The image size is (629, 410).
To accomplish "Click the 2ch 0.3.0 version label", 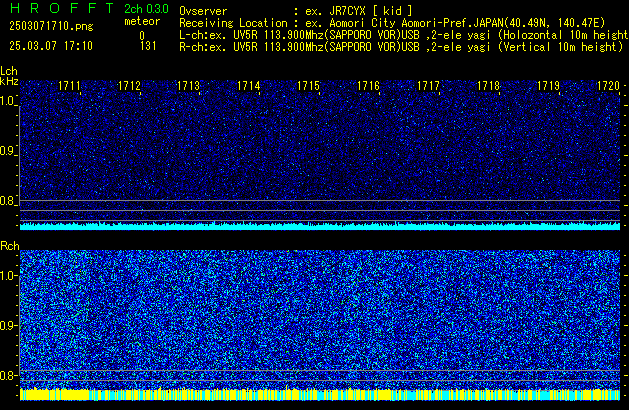I will (x=146, y=8).
